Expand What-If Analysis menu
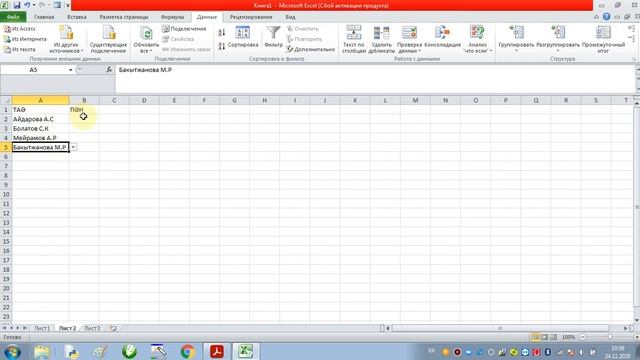 (x=477, y=39)
